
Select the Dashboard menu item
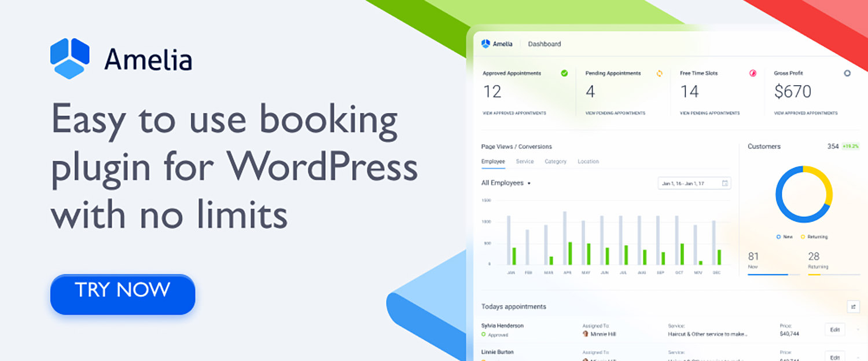[x=544, y=43]
